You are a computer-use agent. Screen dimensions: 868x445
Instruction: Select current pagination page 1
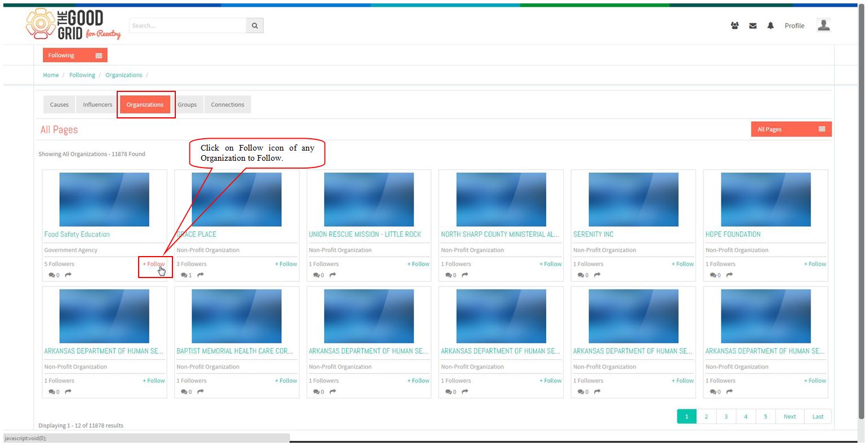[687, 416]
